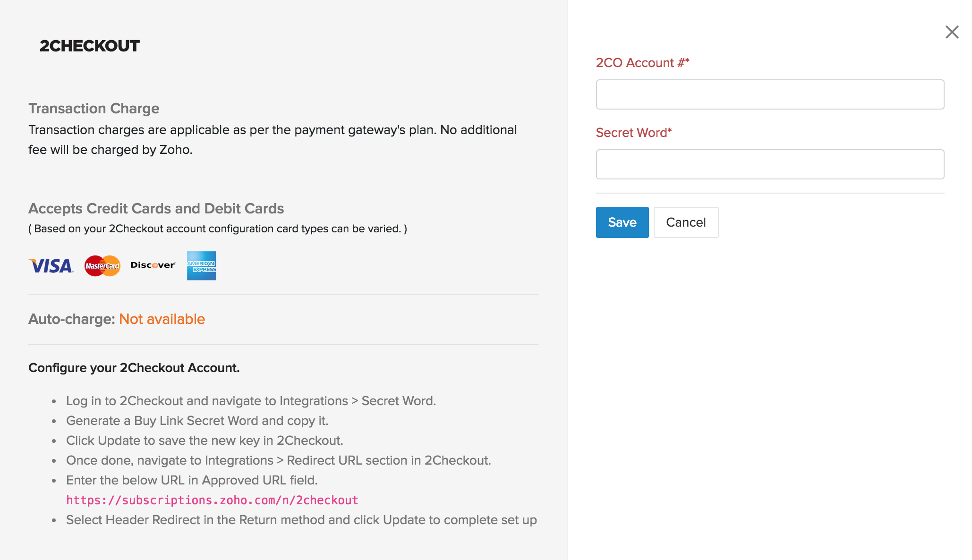Click the Visa card icon
This screenshot has height=560, width=972.
point(51,266)
